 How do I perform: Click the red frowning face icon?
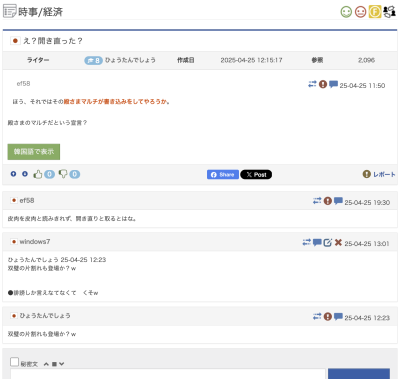(x=360, y=12)
